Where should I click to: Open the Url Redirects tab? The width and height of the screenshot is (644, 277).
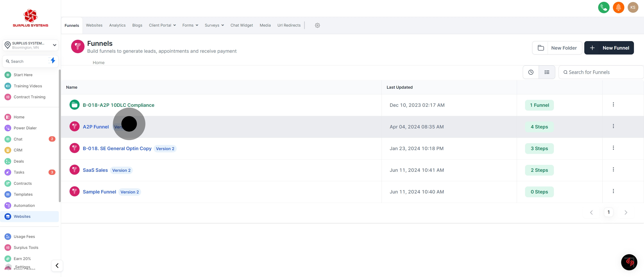click(x=289, y=25)
